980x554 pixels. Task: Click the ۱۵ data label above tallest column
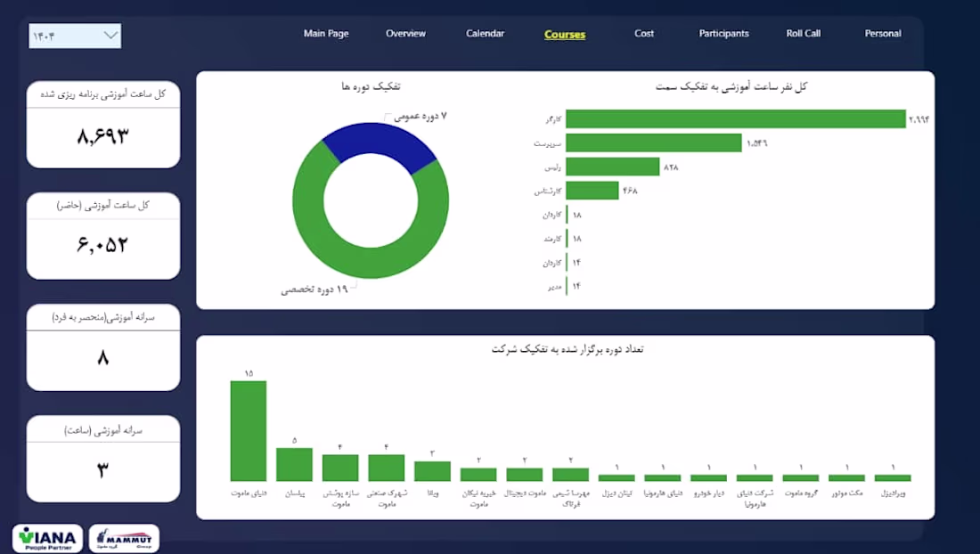(249, 373)
